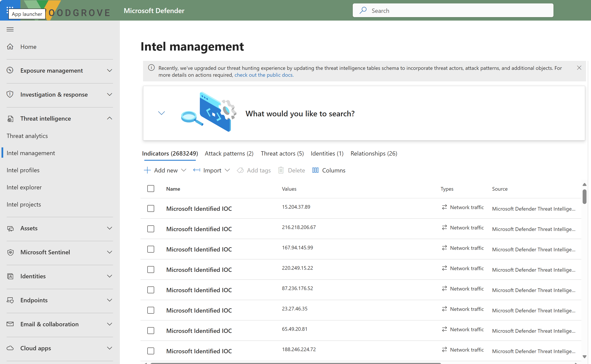
Task: Tick the select-all checkbox in header
Action: [151, 189]
